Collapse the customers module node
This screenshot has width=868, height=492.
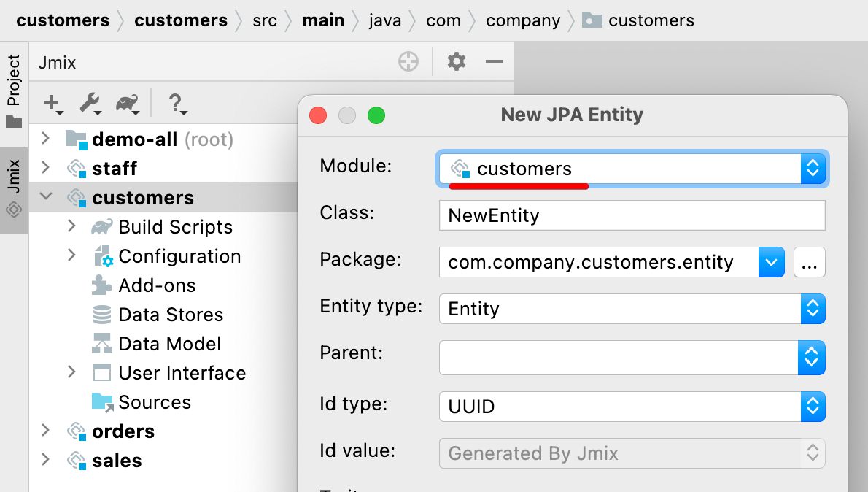pyautogui.click(x=45, y=197)
